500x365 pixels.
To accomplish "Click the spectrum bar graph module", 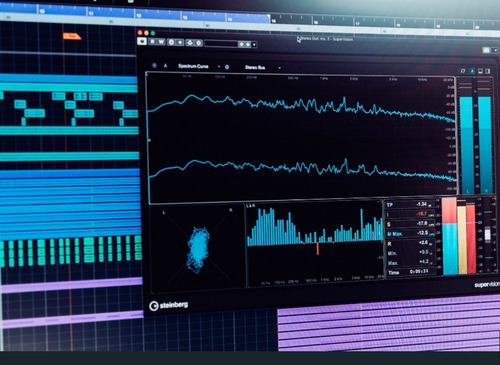I will (x=315, y=243).
